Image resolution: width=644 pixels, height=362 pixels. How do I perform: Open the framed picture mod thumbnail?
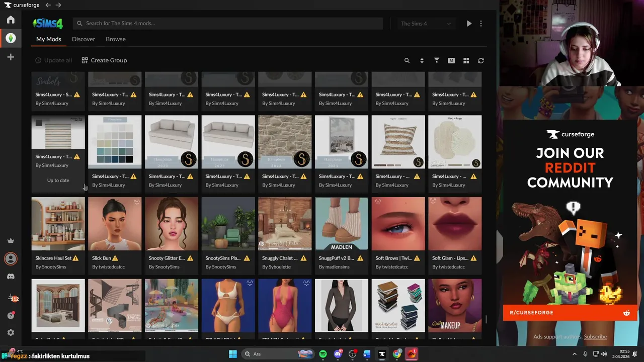(342, 142)
